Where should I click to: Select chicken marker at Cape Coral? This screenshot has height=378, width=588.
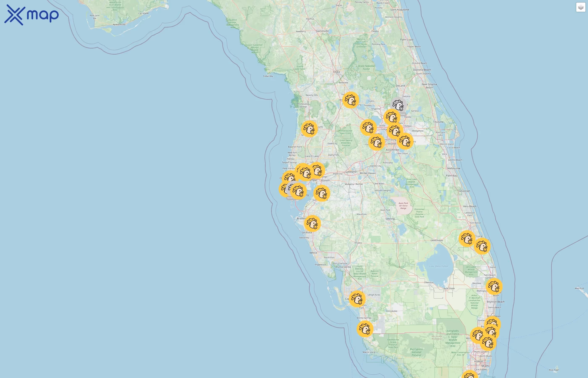[357, 299]
